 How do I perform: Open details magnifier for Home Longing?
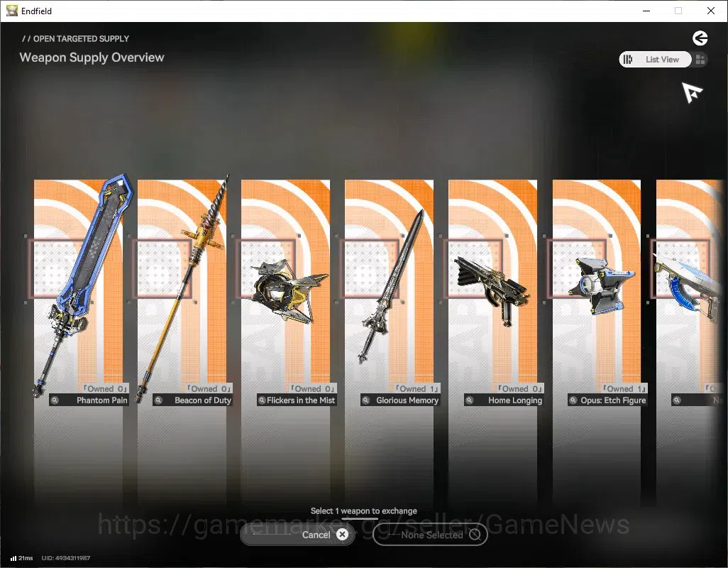pos(470,400)
